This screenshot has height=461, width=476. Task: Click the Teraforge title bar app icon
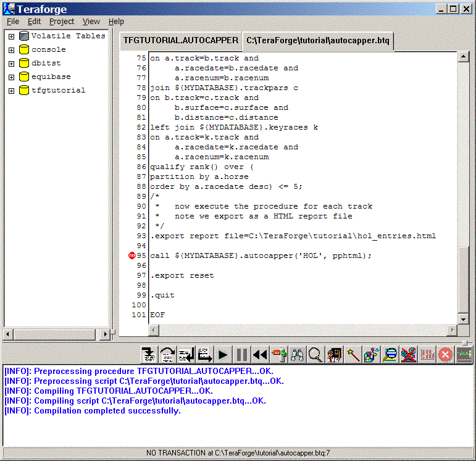pos(9,9)
